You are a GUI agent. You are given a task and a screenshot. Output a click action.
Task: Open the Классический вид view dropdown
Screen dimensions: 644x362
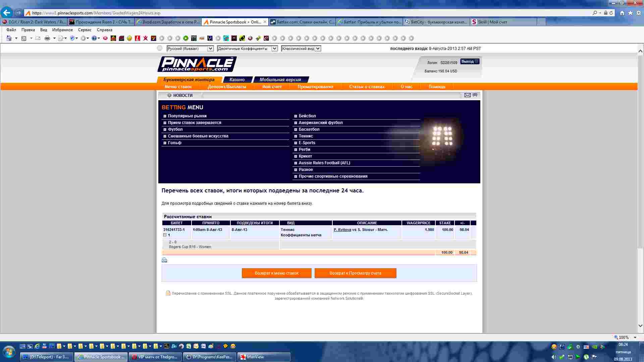[x=301, y=49]
